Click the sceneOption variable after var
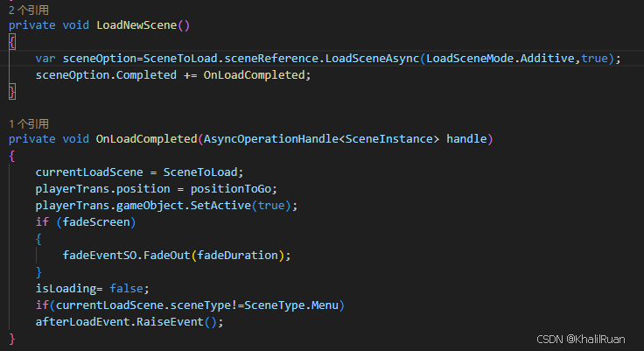The image size is (644, 351). tap(100, 59)
